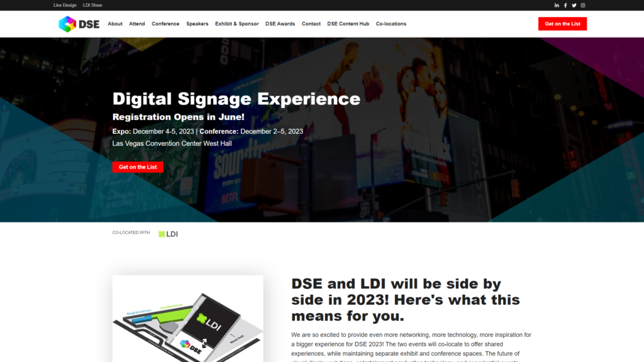Open the venue floor map thumbnail

(x=187, y=319)
